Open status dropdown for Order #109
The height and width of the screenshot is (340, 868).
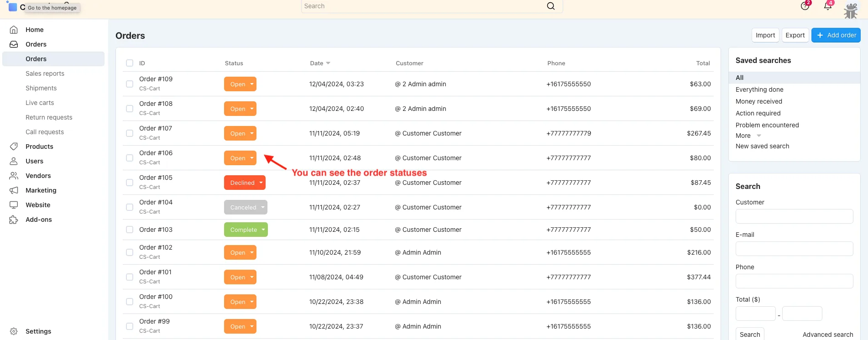click(x=240, y=84)
